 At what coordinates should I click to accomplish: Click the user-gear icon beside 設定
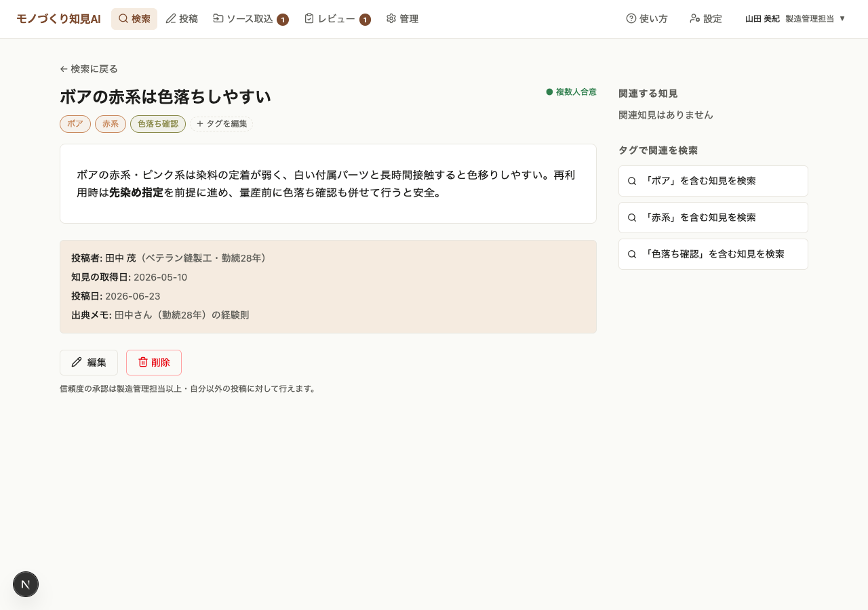tap(695, 18)
